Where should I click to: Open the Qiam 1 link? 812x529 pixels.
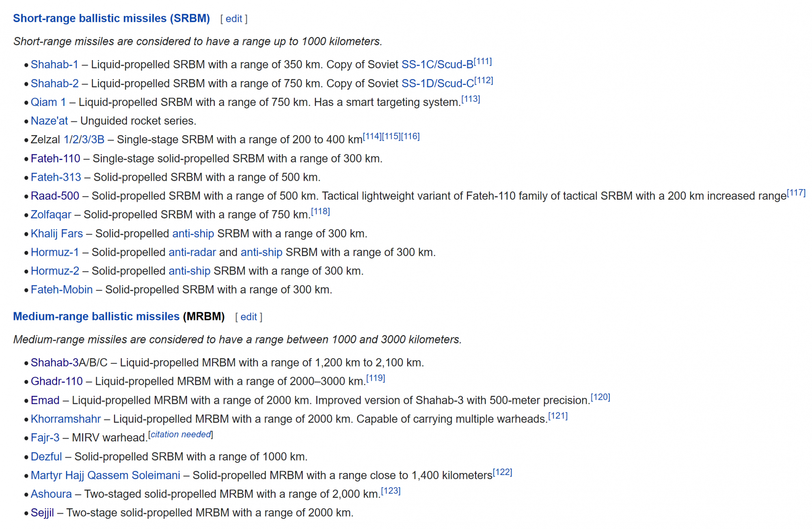coord(48,102)
